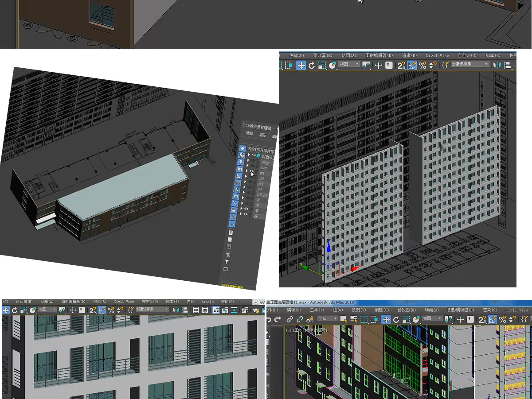Image resolution: width=532 pixels, height=399 pixels.
Task: Click Select by Name in the 建模11.max window
Action: (354, 319)
